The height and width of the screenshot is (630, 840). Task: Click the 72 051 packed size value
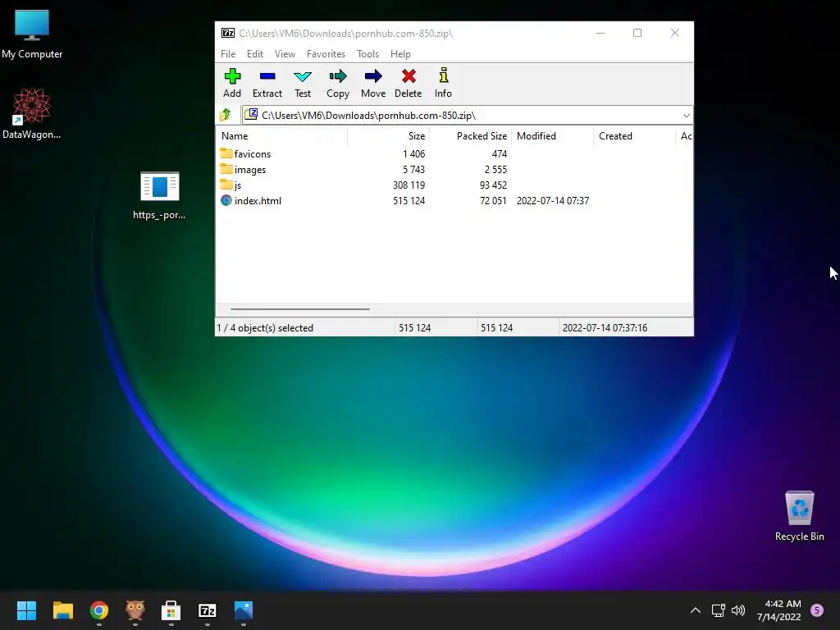pos(493,201)
